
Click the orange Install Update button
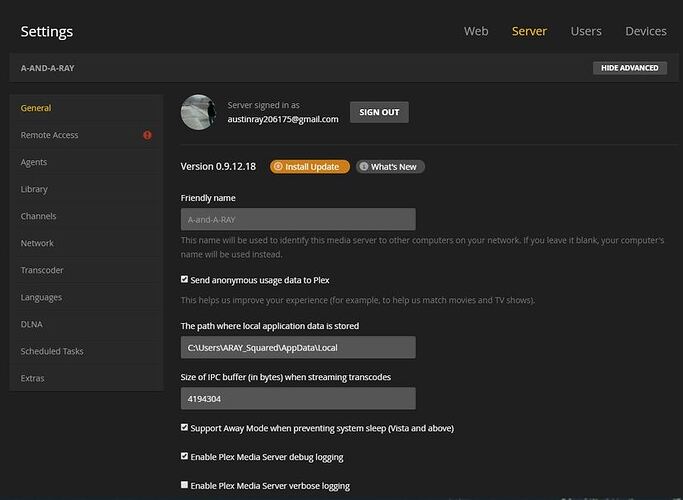(310, 166)
